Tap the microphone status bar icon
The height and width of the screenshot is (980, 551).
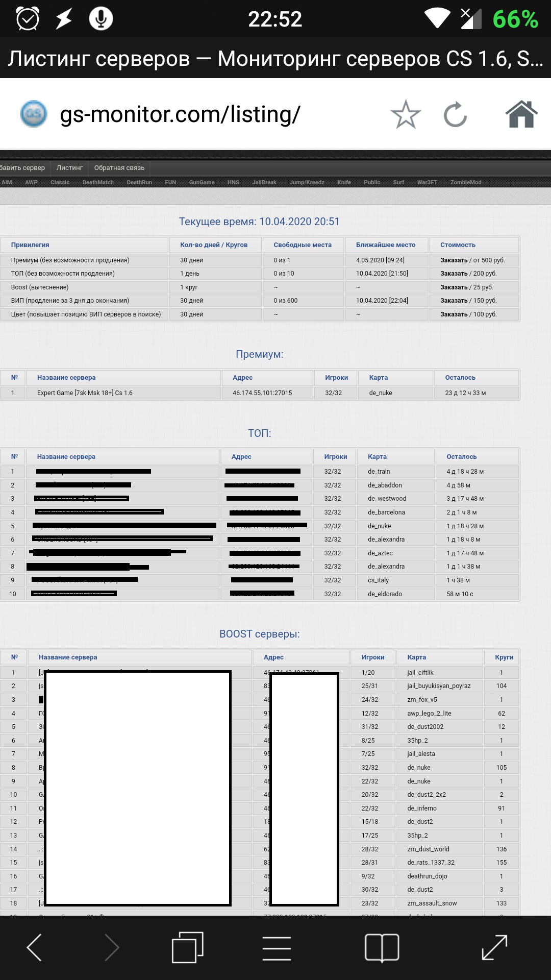[101, 19]
